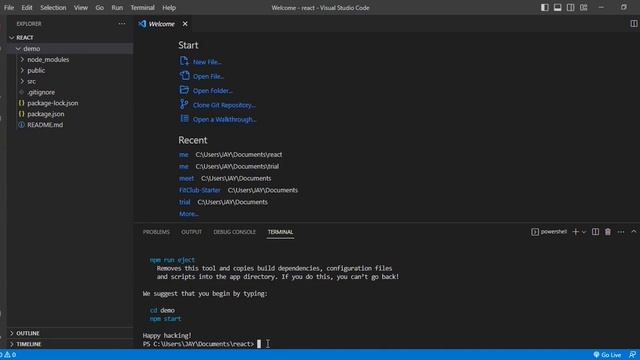Expand the src folder
Screen dimensions: 640x360
point(31,81)
